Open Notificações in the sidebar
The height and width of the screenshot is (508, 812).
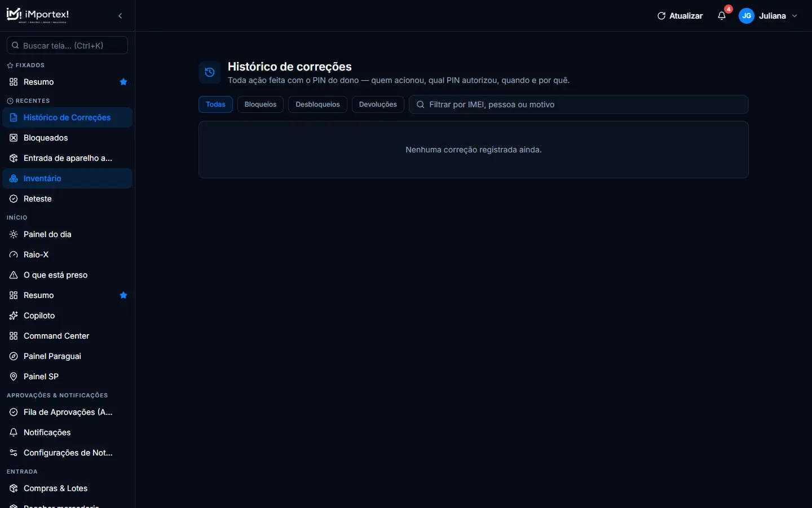click(67, 432)
